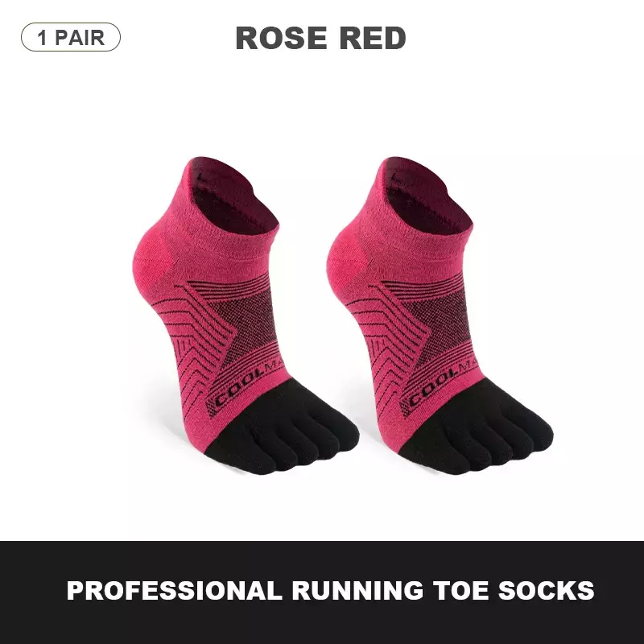Click the "1 PAIR" pill badge
This screenshot has width=644, height=644.
(71, 37)
